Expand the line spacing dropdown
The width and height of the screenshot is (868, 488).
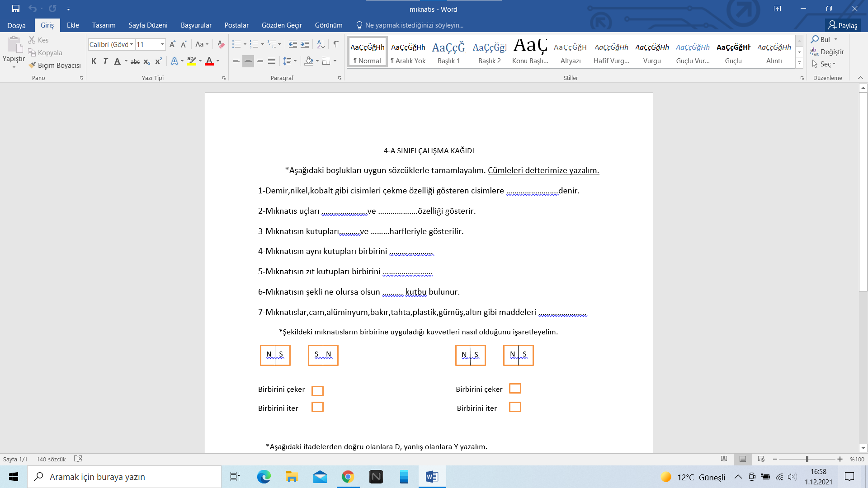click(x=295, y=61)
